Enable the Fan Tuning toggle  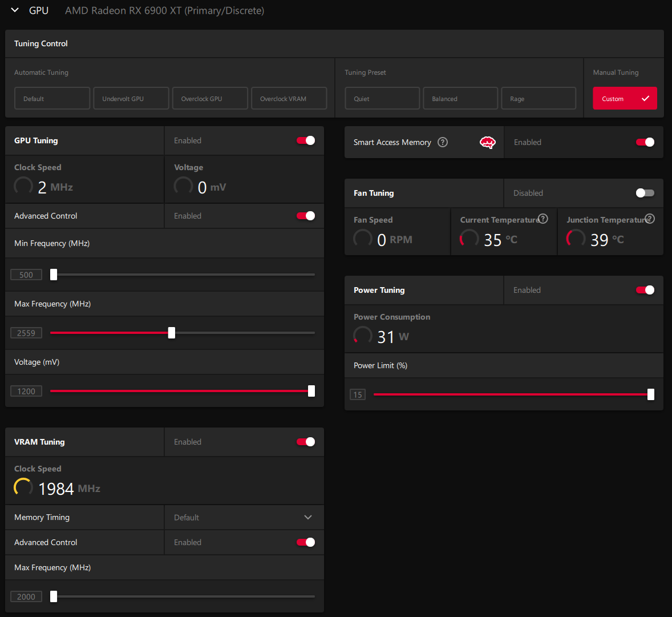(645, 193)
